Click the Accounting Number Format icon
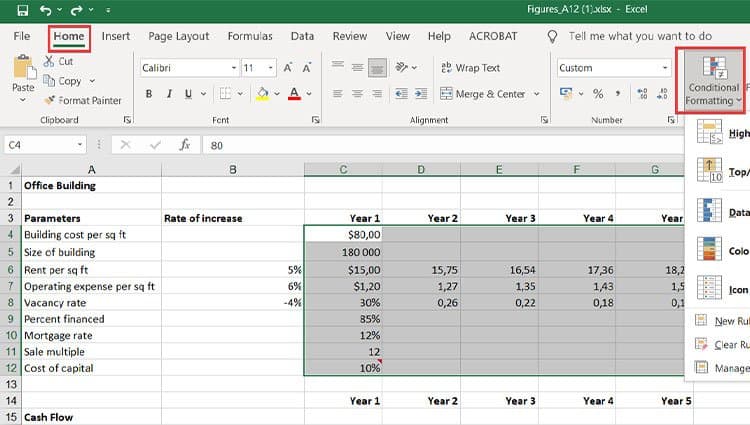Image resolution: width=750 pixels, height=425 pixels. click(x=566, y=94)
